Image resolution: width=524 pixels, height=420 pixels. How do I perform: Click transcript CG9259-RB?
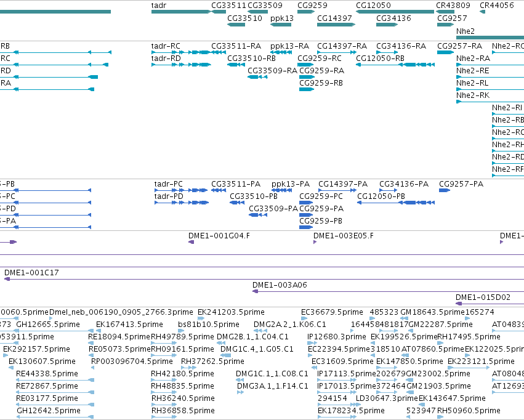[307, 89]
